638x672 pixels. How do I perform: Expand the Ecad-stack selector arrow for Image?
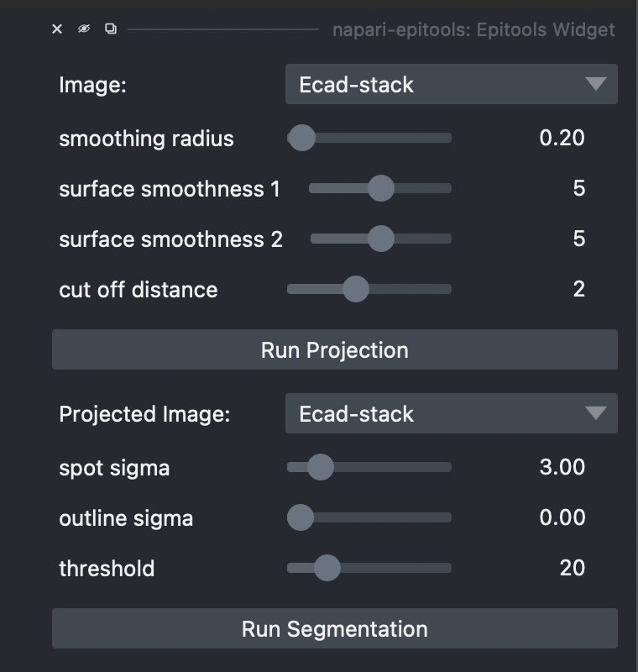click(598, 84)
